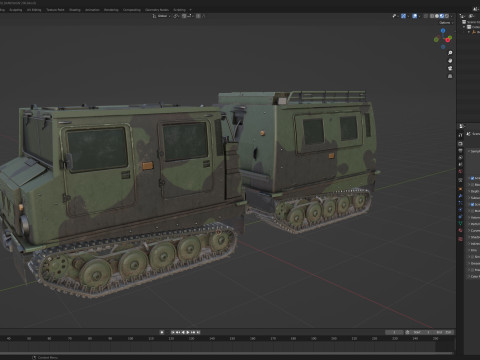This screenshot has width=480, height=360.
Task: Add a new workspace with the plus button
Action: click(x=190, y=10)
